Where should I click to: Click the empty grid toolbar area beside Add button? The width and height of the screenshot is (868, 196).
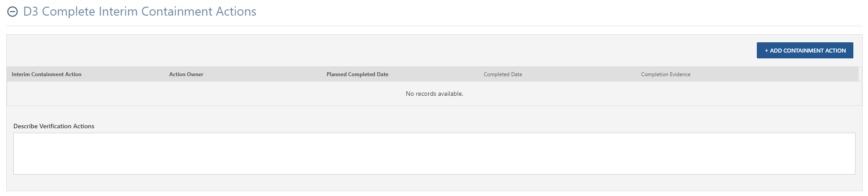(382, 50)
